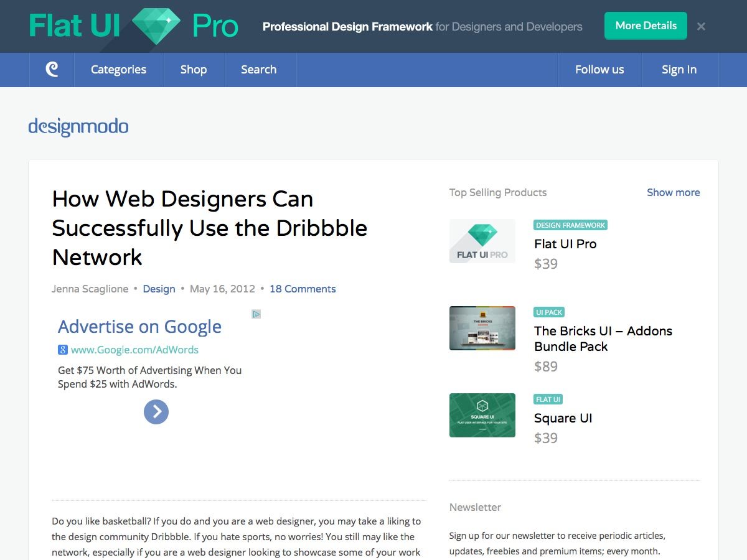Image resolution: width=747 pixels, height=560 pixels.
Task: Open the Advertise on Google ad headline
Action: tap(139, 326)
